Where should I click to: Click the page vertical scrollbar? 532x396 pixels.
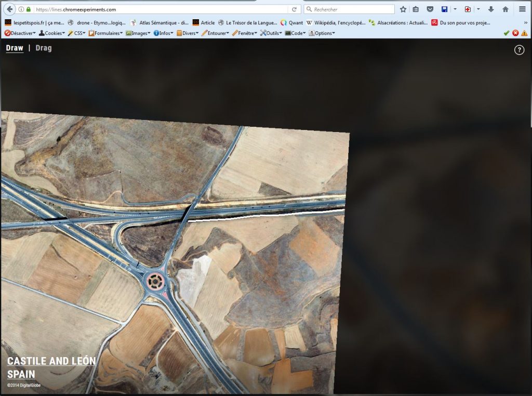tap(530, 83)
